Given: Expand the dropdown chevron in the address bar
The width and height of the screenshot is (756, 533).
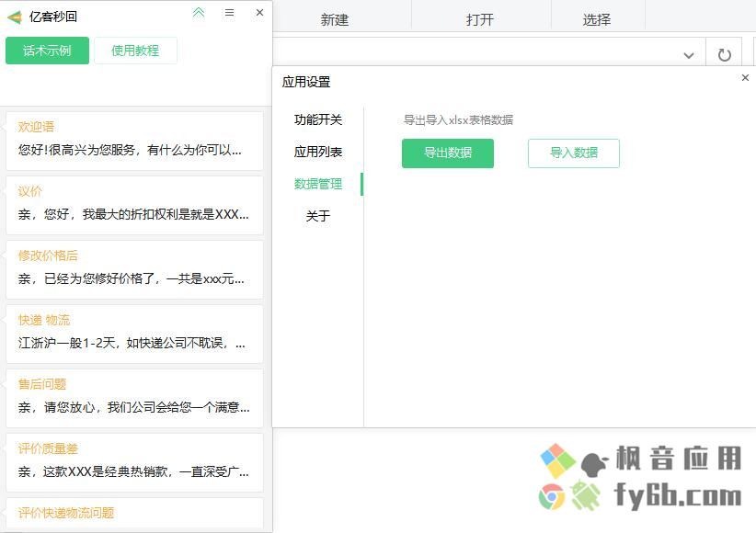Looking at the screenshot, I should coord(689,55).
